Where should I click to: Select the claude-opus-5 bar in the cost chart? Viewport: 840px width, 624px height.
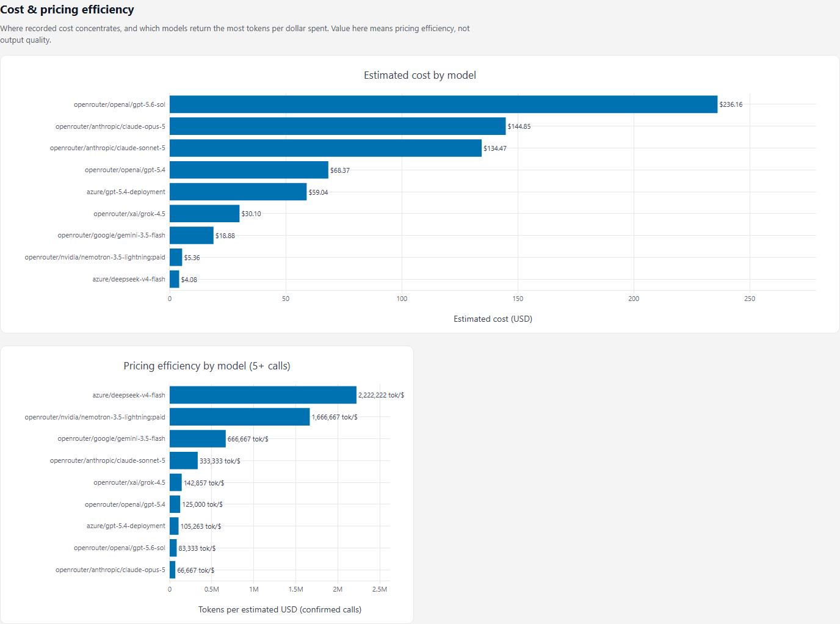pyautogui.click(x=338, y=126)
